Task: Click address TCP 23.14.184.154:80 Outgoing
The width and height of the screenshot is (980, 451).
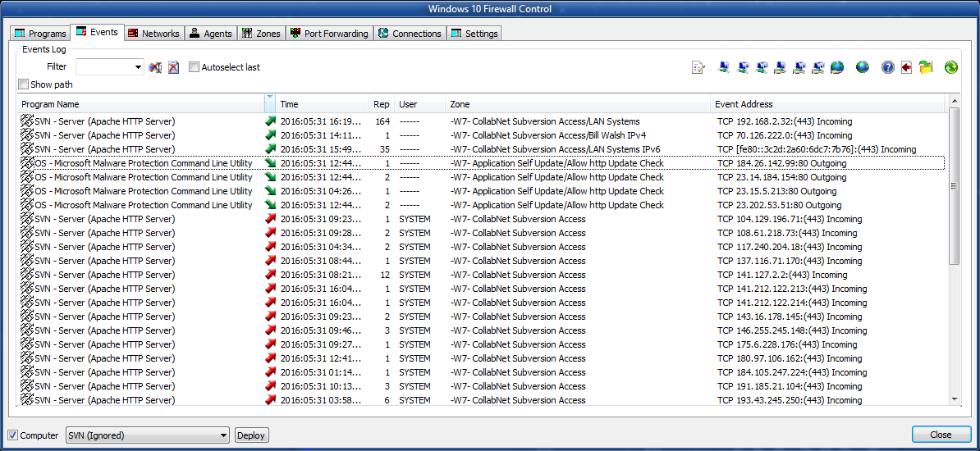Action: [x=782, y=177]
